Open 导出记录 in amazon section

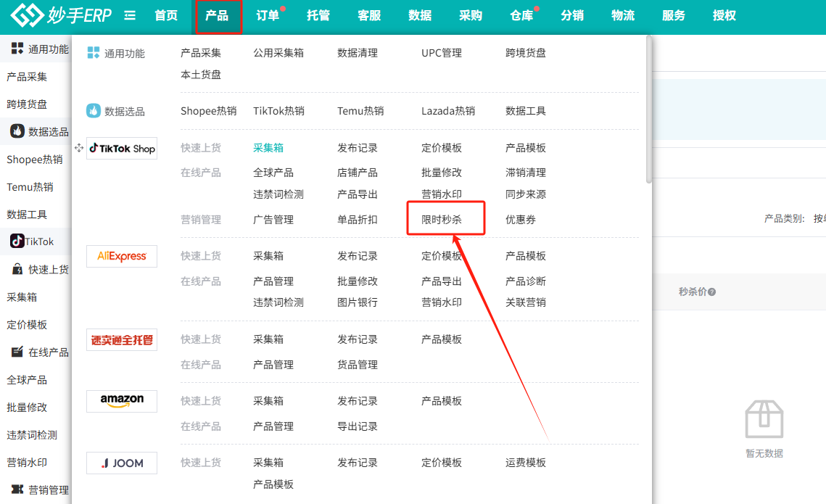coord(358,426)
